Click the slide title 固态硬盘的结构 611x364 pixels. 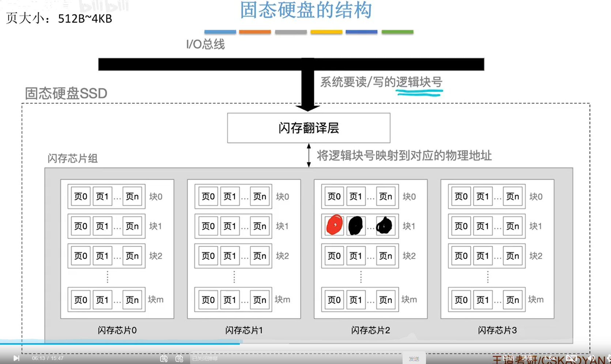306,10
